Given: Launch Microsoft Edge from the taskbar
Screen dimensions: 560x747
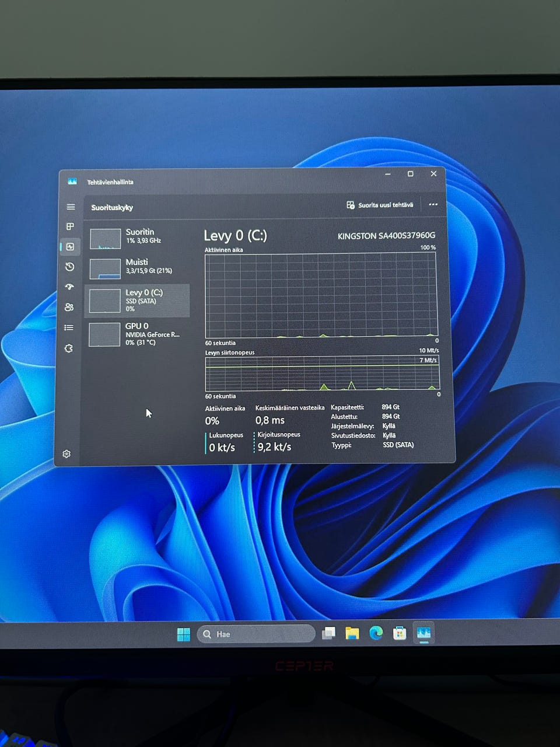Looking at the screenshot, I should click(376, 633).
